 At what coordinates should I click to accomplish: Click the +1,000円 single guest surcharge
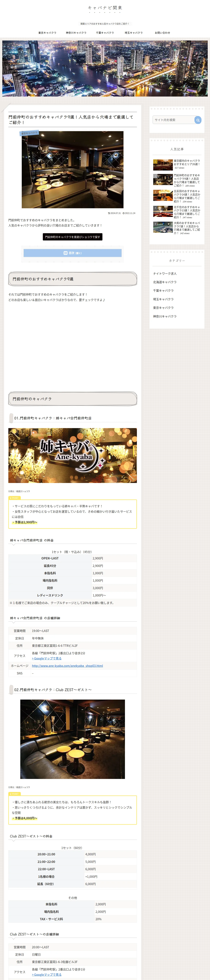point(91,876)
